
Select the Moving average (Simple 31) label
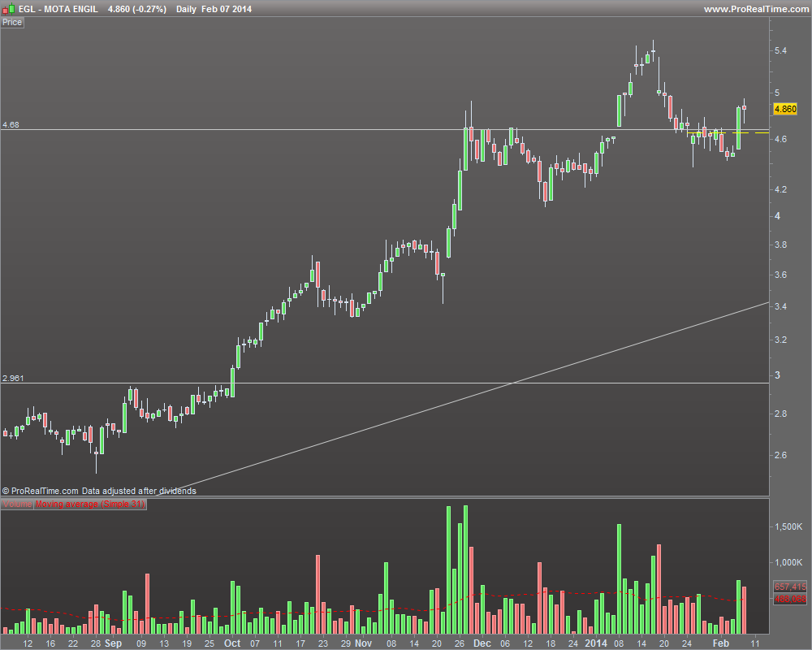click(90, 504)
